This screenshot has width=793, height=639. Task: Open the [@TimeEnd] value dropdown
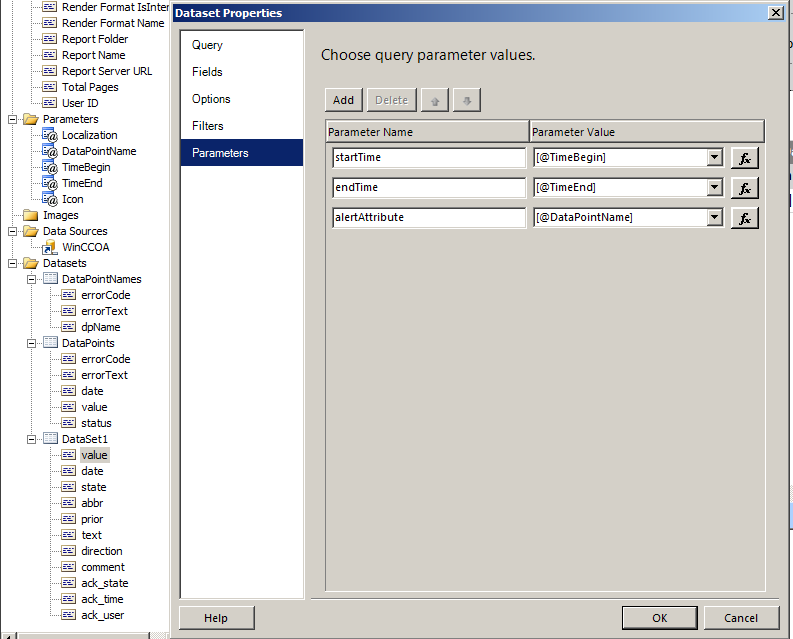pos(714,188)
